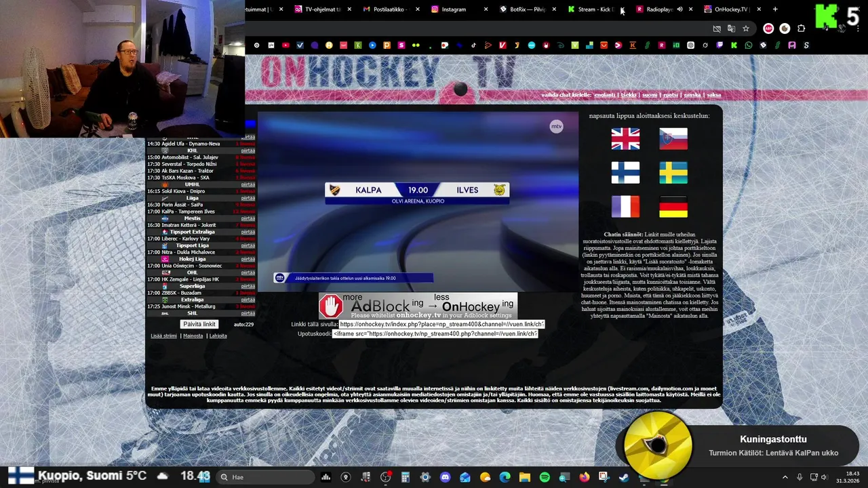Click the page link URL field
The width and height of the screenshot is (868, 488).
click(x=441, y=324)
